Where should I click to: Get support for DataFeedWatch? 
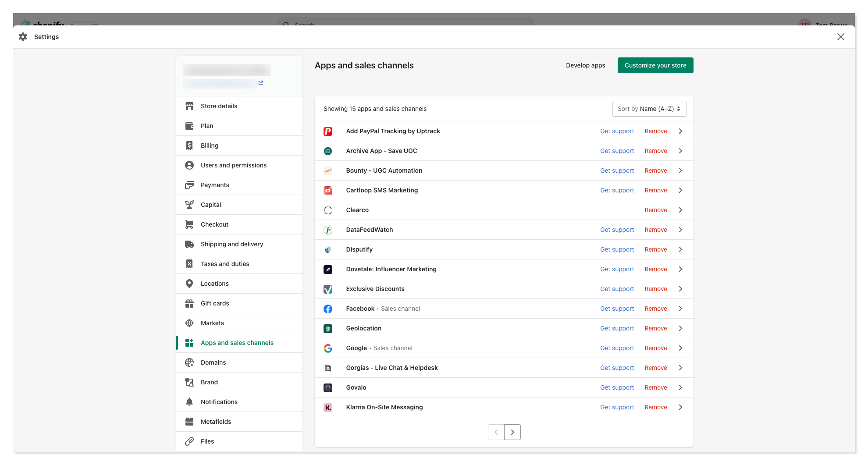(x=617, y=230)
